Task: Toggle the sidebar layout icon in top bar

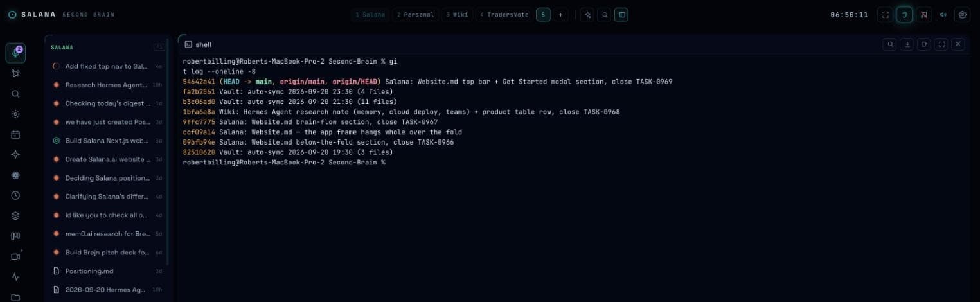Action: [621, 15]
